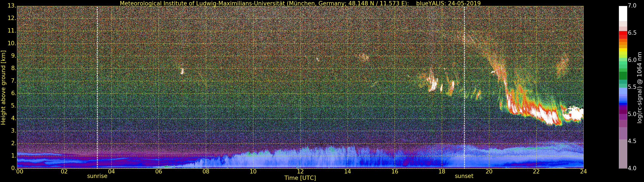Click the green segment near 5.75 on colorbar
Screen dimensions: 644x182
[623, 76]
